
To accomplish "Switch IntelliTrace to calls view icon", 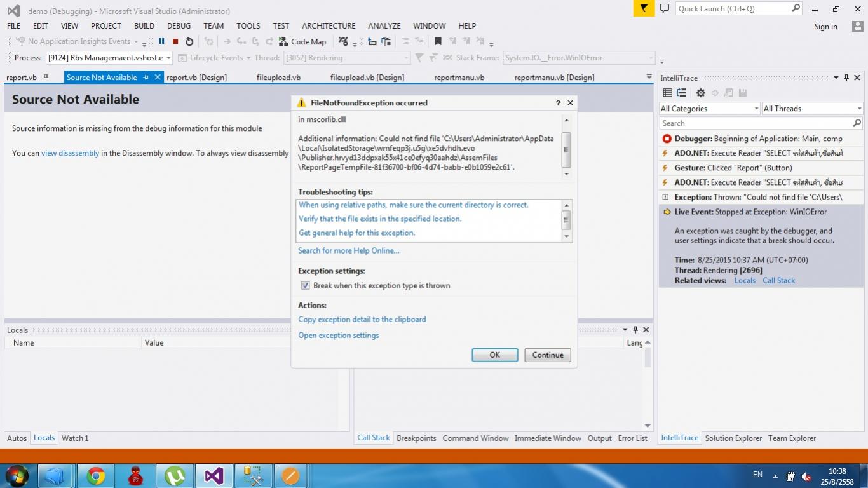I will tap(682, 93).
